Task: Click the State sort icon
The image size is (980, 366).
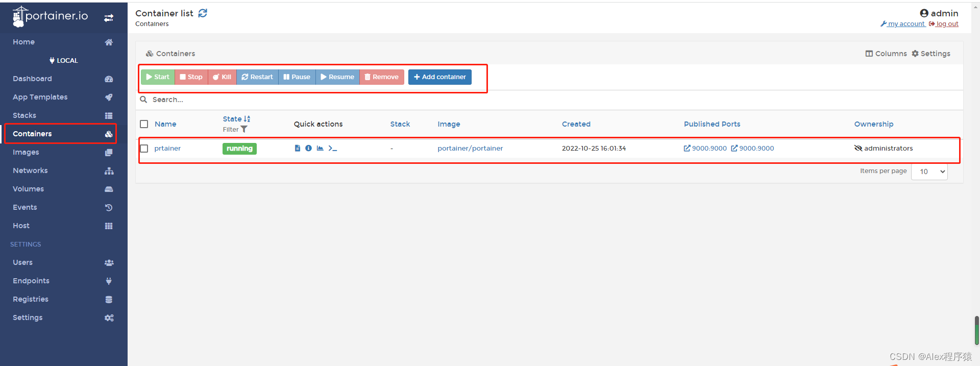Action: (x=247, y=119)
